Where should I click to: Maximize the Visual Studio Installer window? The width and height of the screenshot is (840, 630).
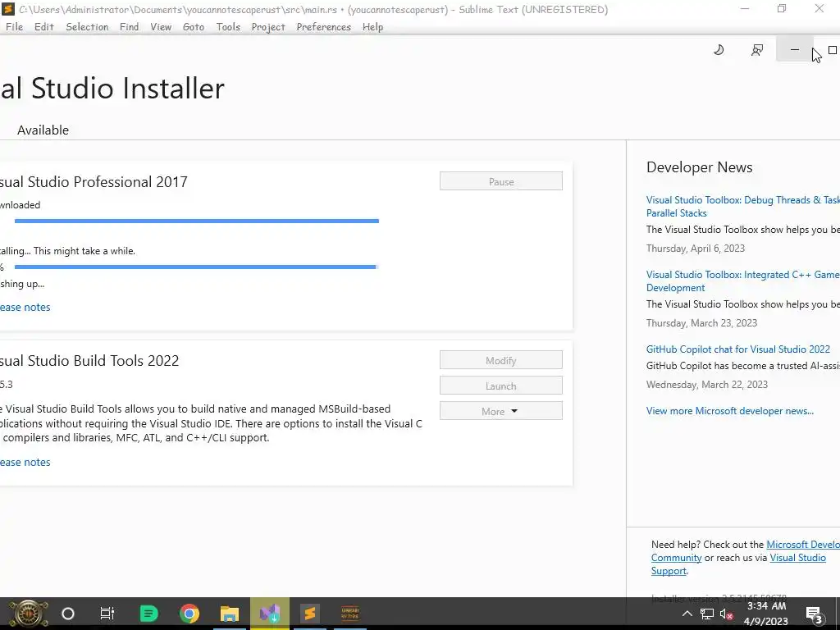(x=832, y=50)
